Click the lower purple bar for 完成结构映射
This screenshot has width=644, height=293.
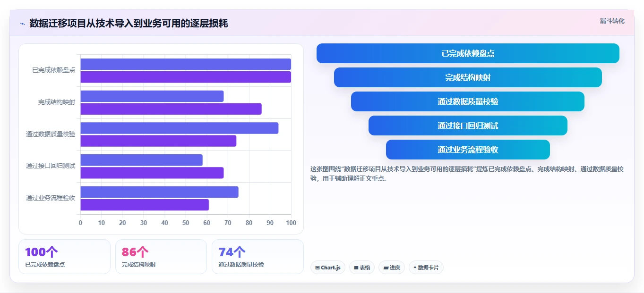click(x=171, y=109)
